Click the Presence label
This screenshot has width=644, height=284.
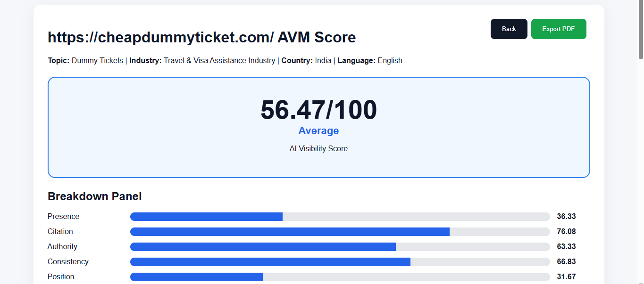pyautogui.click(x=63, y=217)
